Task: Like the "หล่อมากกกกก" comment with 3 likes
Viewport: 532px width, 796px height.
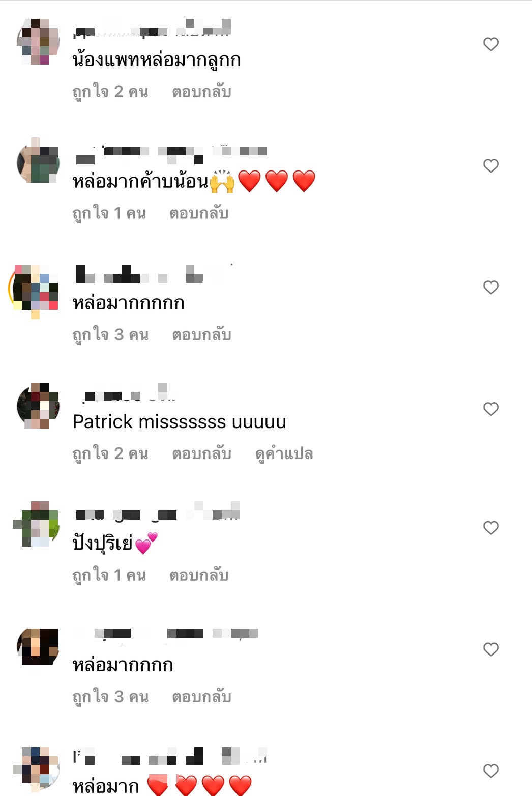Action: (x=491, y=288)
